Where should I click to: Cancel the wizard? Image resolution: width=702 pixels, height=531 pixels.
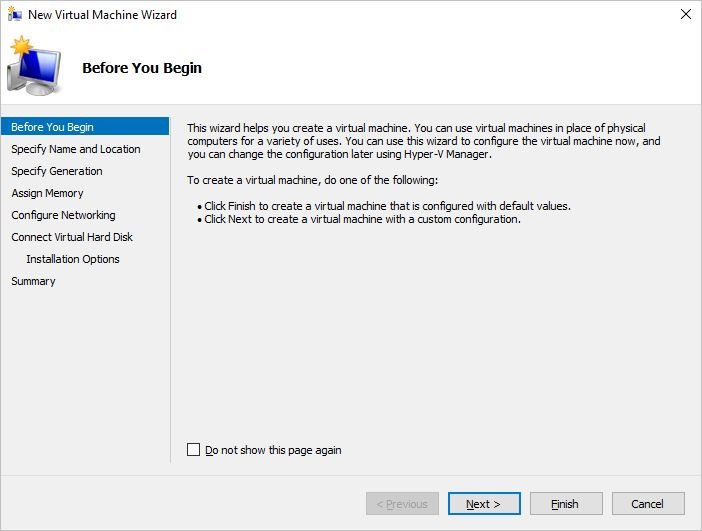(647, 504)
